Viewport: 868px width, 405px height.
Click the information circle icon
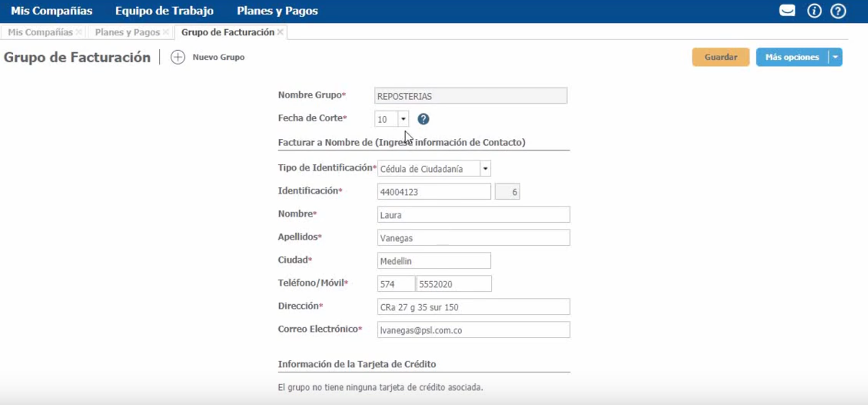point(814,11)
